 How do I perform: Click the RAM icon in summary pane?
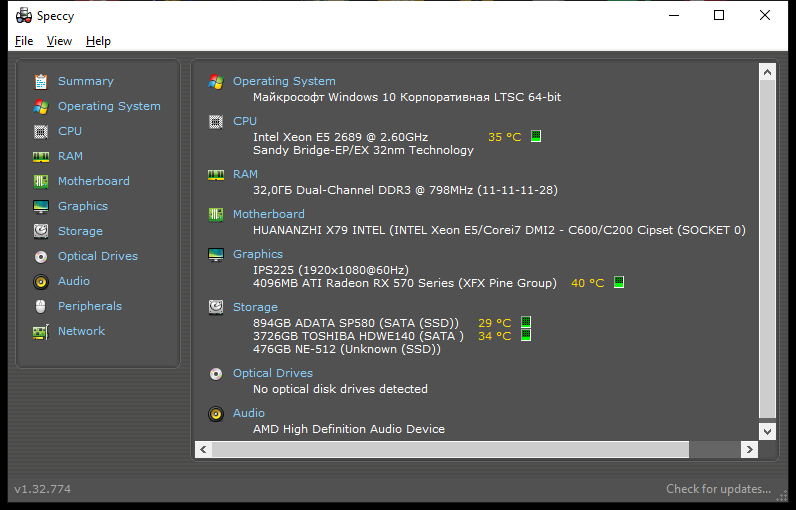216,175
